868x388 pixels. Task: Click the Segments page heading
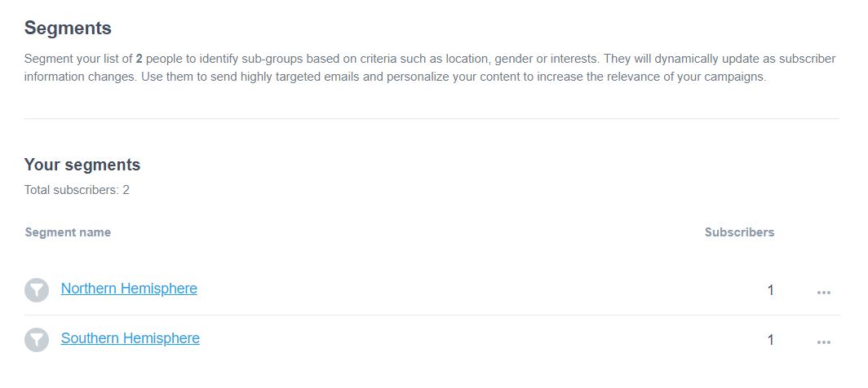(68, 29)
